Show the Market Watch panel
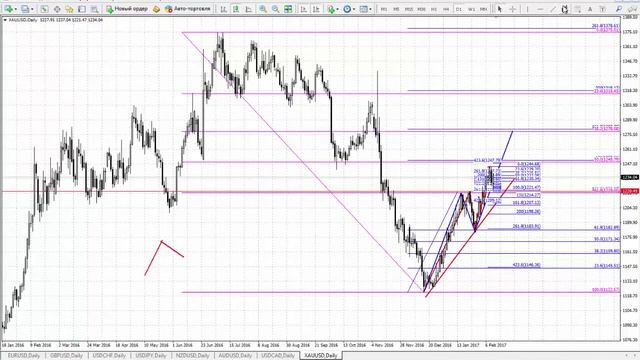 pyautogui.click(x=44, y=9)
